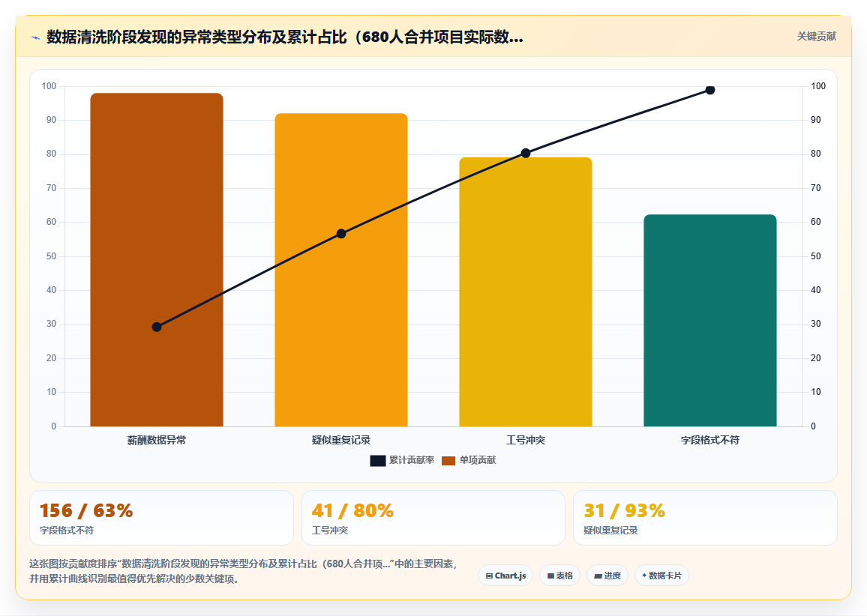The width and height of the screenshot is (867, 616).
Task: Click the value 41 / 80%
Action: [x=352, y=510]
